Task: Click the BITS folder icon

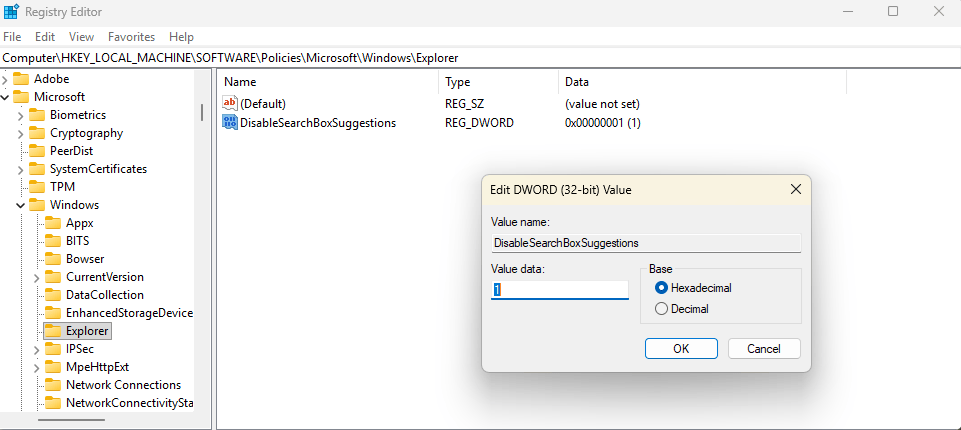Action: (x=52, y=241)
